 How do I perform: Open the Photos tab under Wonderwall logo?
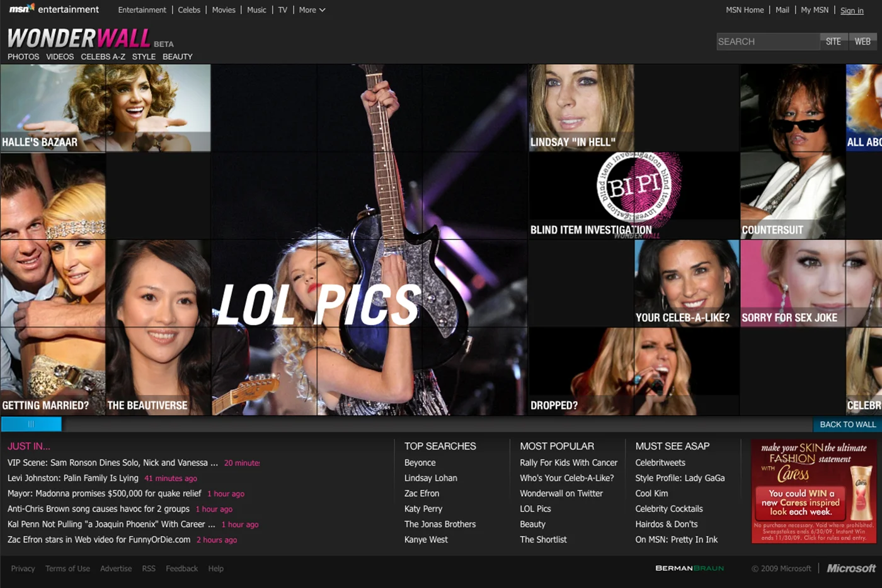tap(23, 57)
